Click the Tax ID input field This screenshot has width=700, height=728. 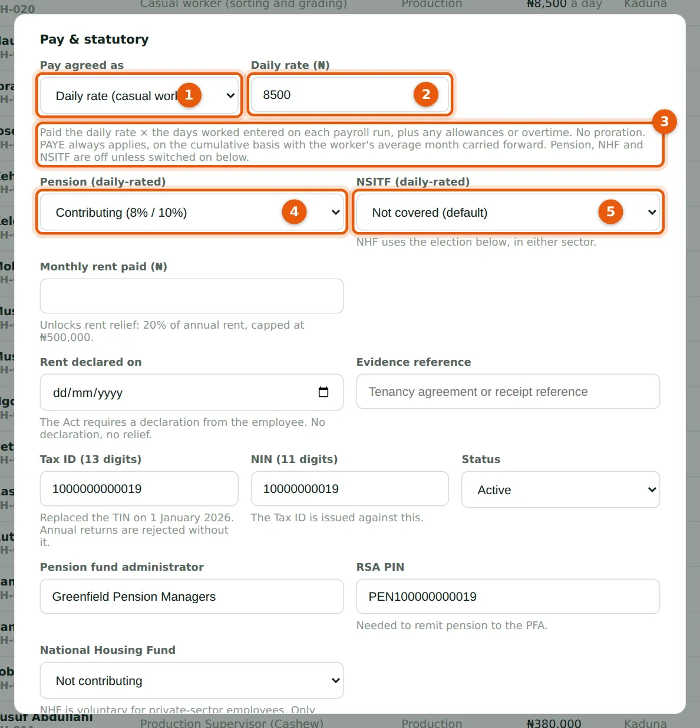click(139, 488)
